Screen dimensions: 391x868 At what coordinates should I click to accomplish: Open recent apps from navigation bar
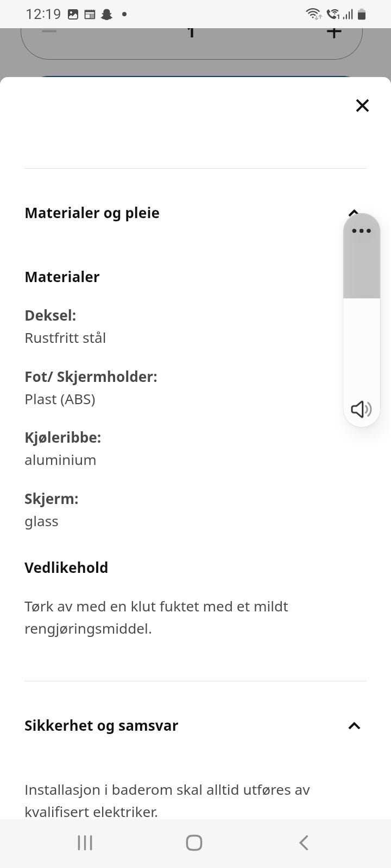pyautogui.click(x=85, y=843)
